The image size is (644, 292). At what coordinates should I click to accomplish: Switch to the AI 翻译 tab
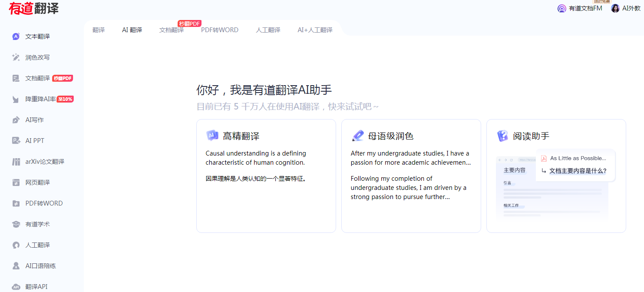[132, 30]
